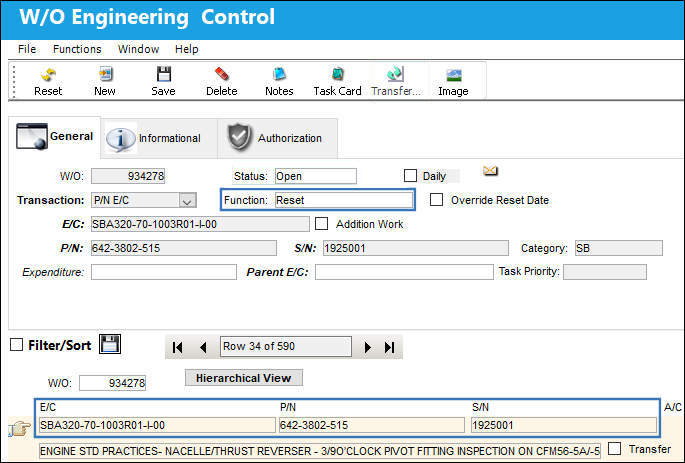Click the Parent E/C input field
Viewport: 685px width, 463px height.
click(404, 272)
